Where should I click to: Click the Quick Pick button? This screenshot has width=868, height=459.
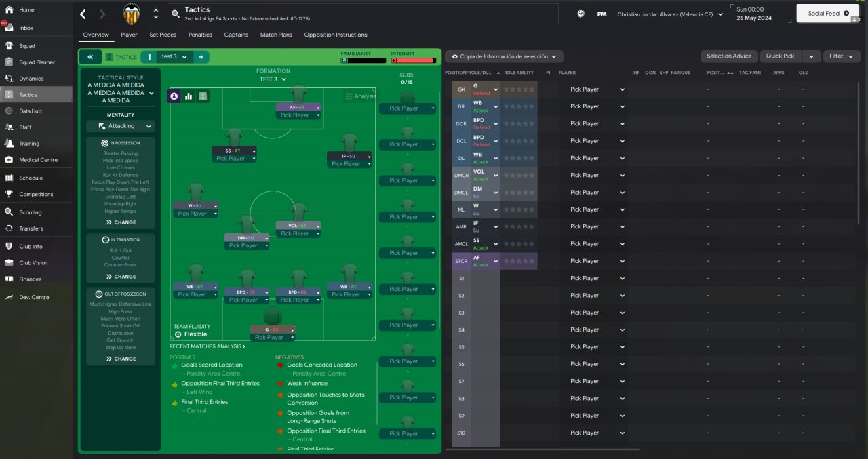[x=780, y=56]
